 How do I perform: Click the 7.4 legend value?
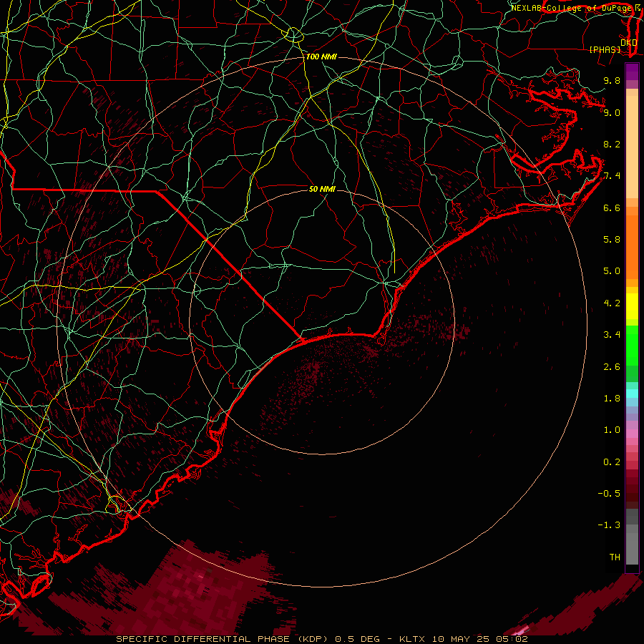click(612, 176)
